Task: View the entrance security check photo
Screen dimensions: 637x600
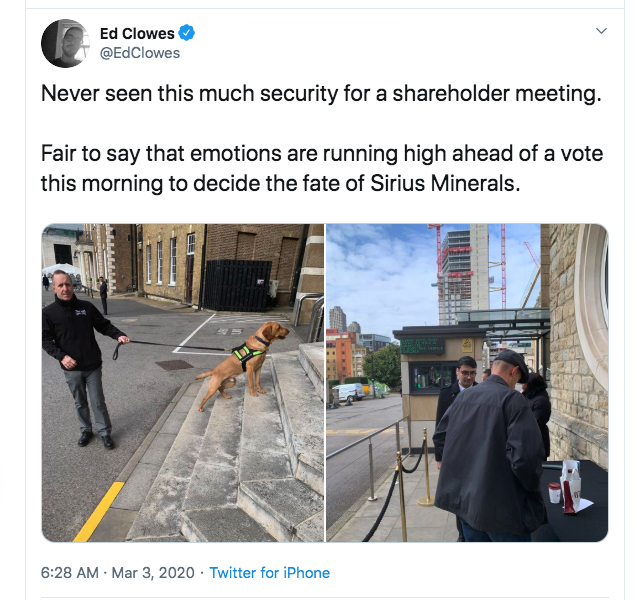Action: (x=467, y=383)
